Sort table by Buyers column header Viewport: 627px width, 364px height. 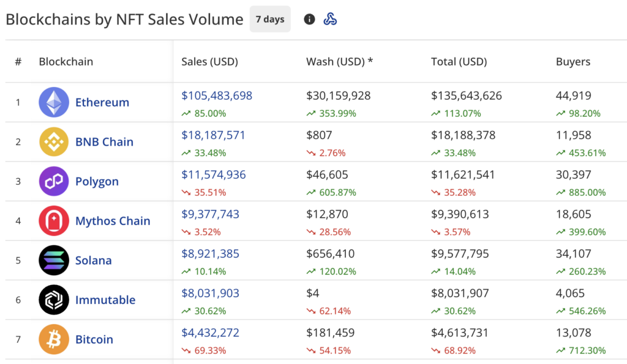click(573, 62)
